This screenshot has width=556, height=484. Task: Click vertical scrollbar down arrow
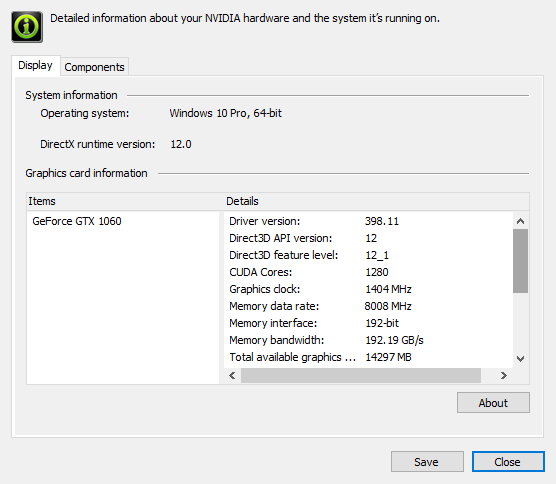520,359
